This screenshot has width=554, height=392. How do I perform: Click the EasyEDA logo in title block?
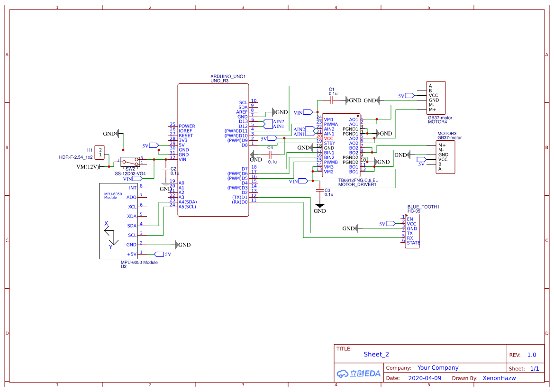click(x=358, y=373)
